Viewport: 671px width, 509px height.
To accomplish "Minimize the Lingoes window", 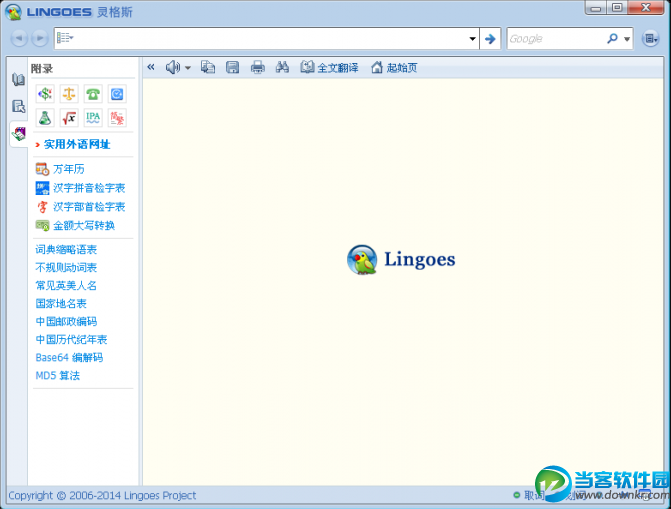I will (x=596, y=8).
